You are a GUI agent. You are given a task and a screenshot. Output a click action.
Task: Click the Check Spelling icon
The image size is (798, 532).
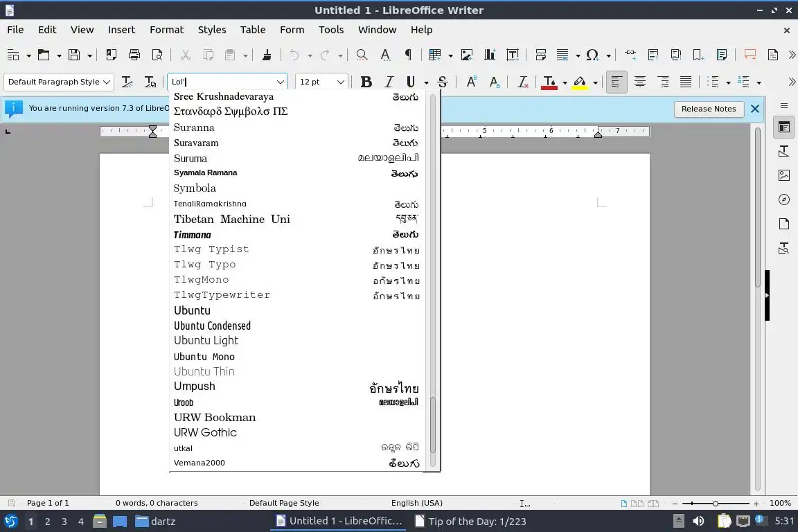point(386,55)
